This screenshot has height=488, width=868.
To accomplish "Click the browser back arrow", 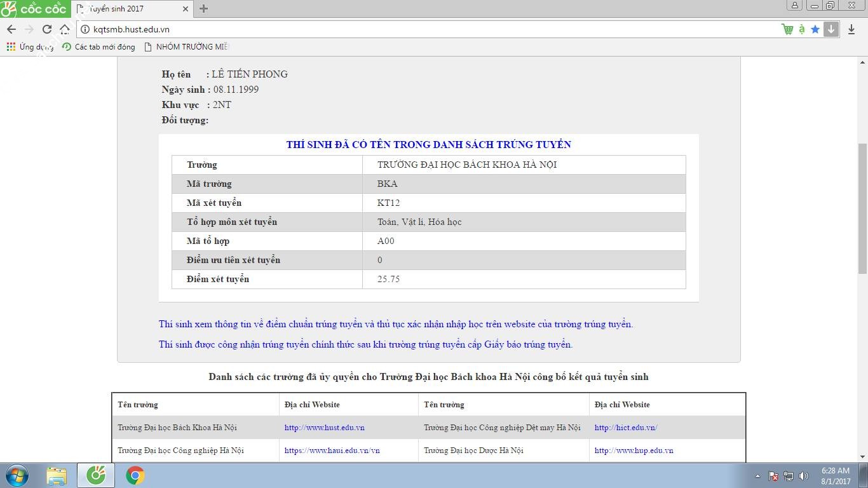I will (11, 29).
